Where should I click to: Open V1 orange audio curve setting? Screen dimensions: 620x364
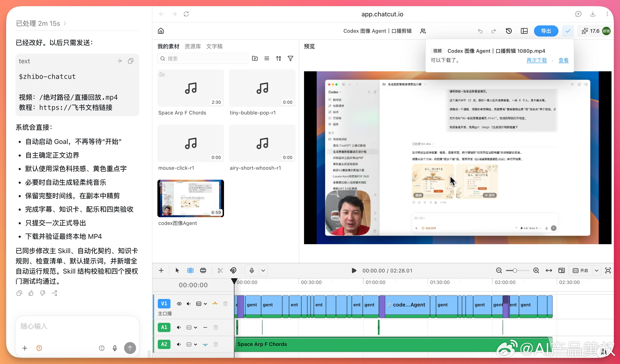[x=215, y=304]
